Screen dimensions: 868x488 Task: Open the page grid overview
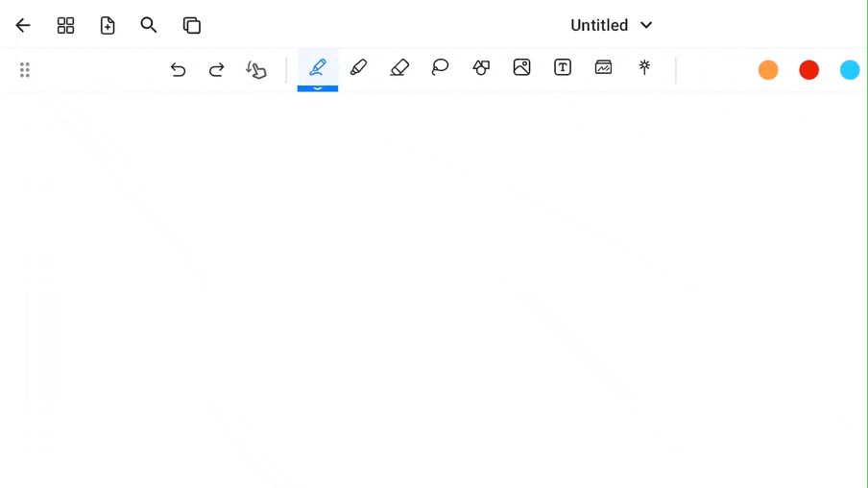click(66, 26)
